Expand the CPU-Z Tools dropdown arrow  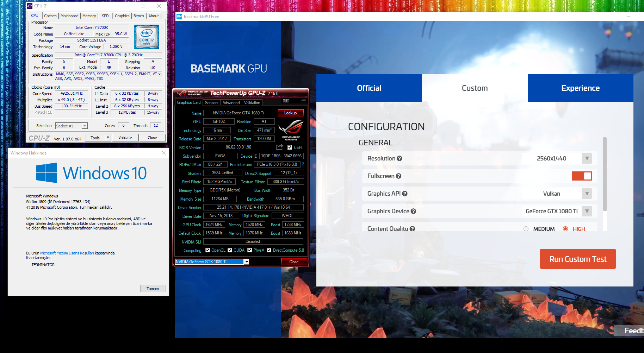click(x=108, y=138)
